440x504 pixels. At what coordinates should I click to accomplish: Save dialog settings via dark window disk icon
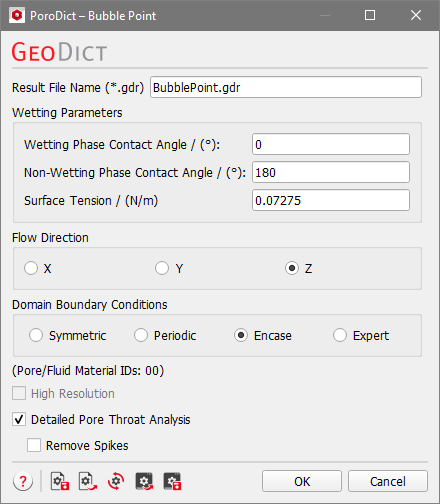pos(172,481)
